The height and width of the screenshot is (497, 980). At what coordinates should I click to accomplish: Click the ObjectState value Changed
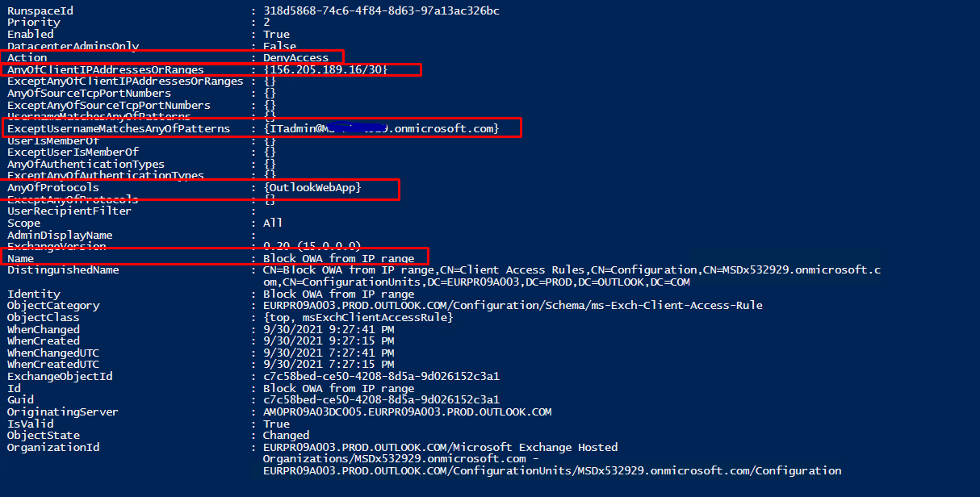coord(286,436)
